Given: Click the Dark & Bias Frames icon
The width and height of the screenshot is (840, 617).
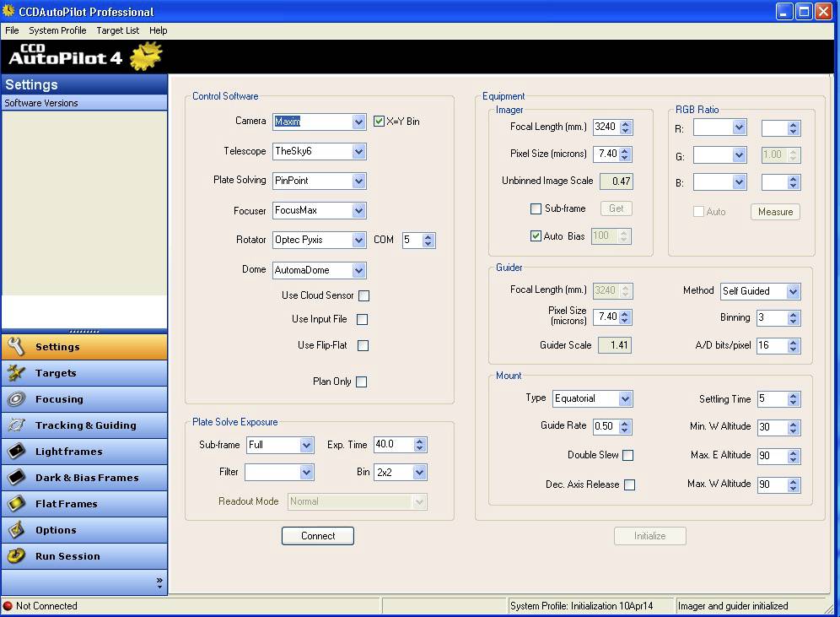Looking at the screenshot, I should (x=18, y=478).
